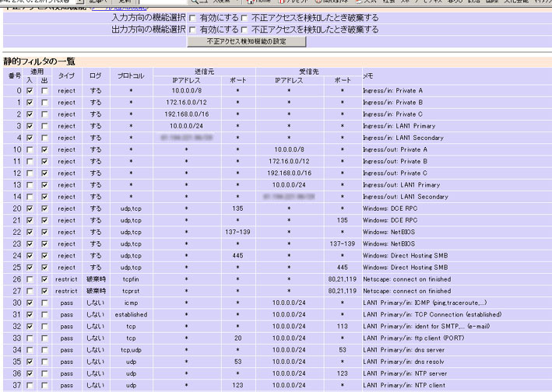
Task: Check outbound box for filter number 1
Action: click(x=44, y=103)
